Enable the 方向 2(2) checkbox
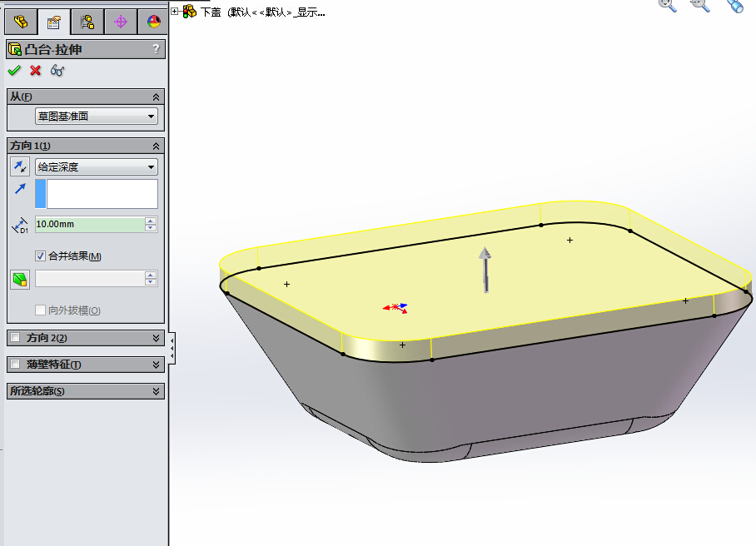This screenshot has width=756, height=546. click(16, 337)
